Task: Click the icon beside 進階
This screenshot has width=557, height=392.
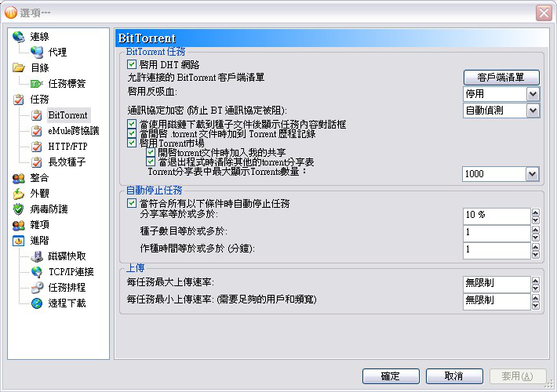Action: [x=19, y=241]
